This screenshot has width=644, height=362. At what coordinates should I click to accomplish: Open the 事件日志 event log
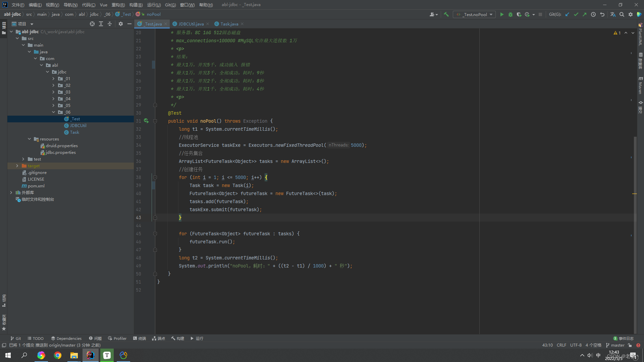624,339
